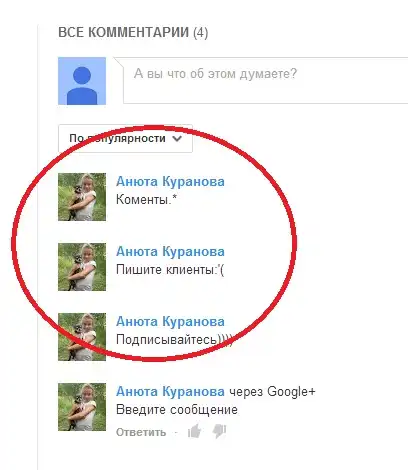Click the 'Введите сообщение' comment text

click(177, 410)
